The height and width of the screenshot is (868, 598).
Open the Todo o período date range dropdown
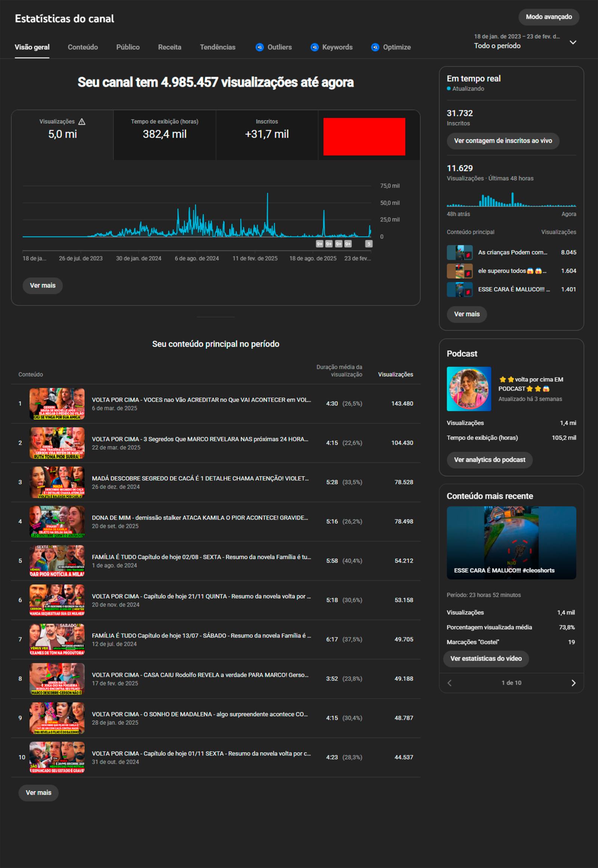click(x=525, y=42)
